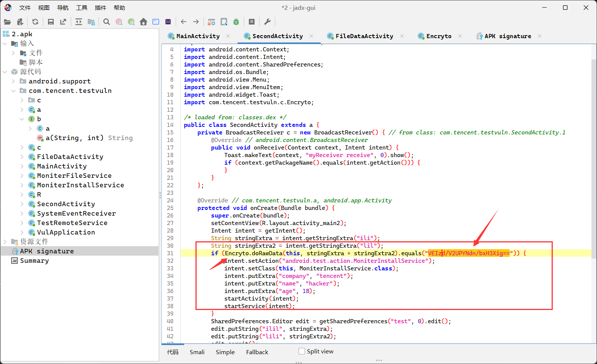
Task: Expand the 文件 folder node
Action: pyautogui.click(x=13, y=53)
